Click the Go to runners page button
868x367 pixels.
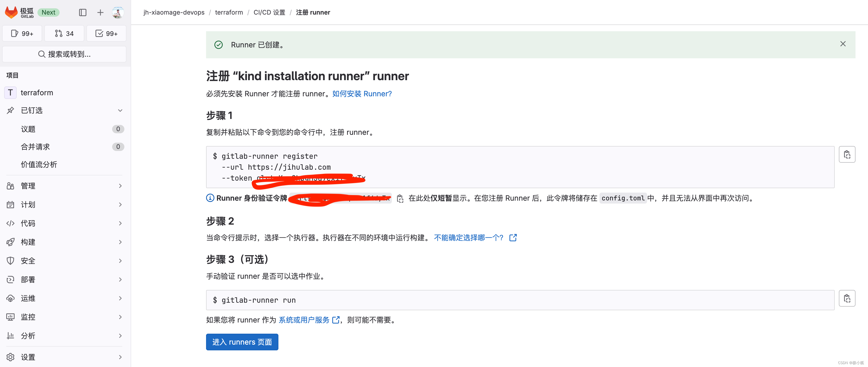click(242, 342)
